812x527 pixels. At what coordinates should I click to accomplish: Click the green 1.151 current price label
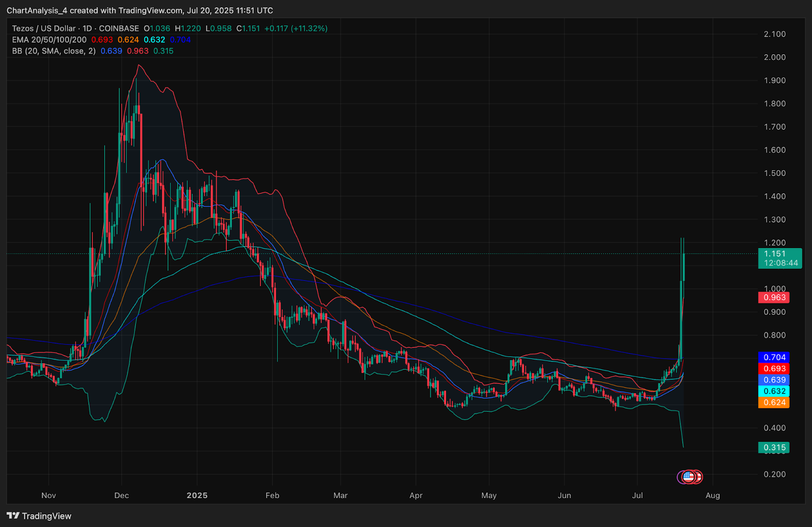pyautogui.click(x=780, y=258)
